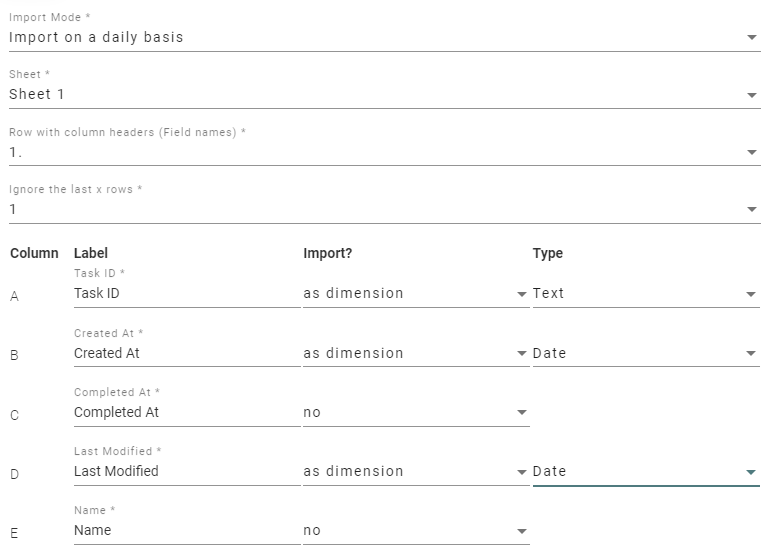Viewport: 772px width, 559px height.
Task: Open Import dropdown for Completed At row
Action: pyautogui.click(x=415, y=412)
